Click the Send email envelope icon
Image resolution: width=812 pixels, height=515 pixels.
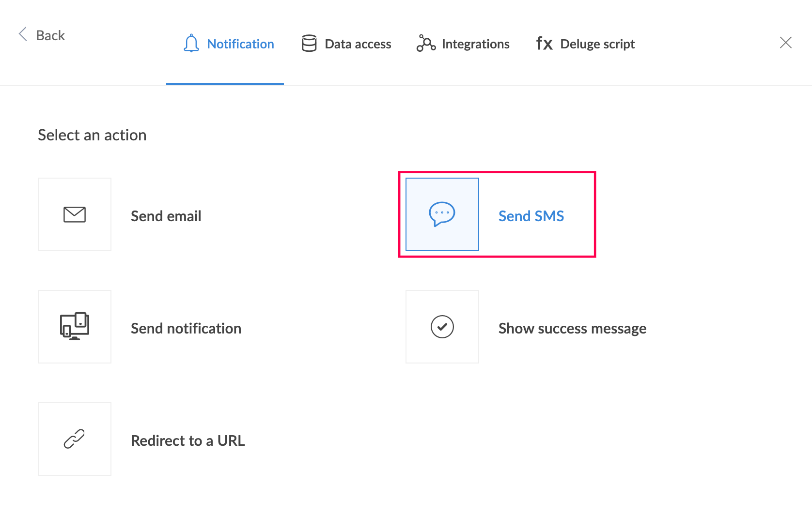click(75, 214)
